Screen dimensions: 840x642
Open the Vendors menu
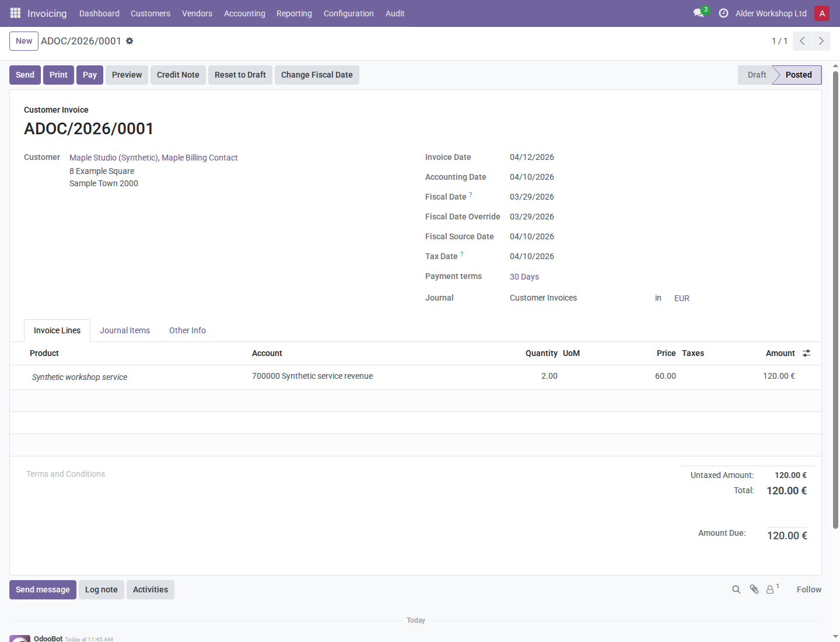pyautogui.click(x=197, y=13)
